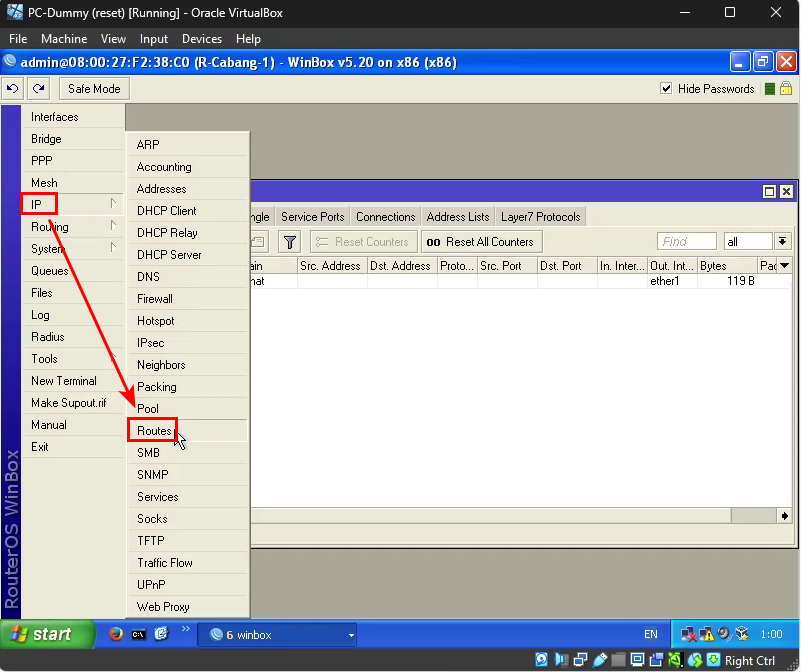Viewport: 801px width, 672px height.
Task: Select Web Proxy in the IP submenu
Action: point(187,607)
